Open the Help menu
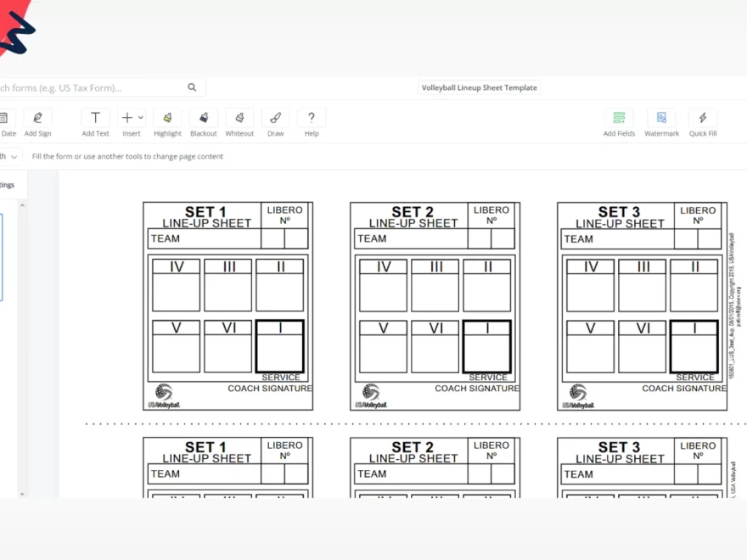 (x=312, y=123)
